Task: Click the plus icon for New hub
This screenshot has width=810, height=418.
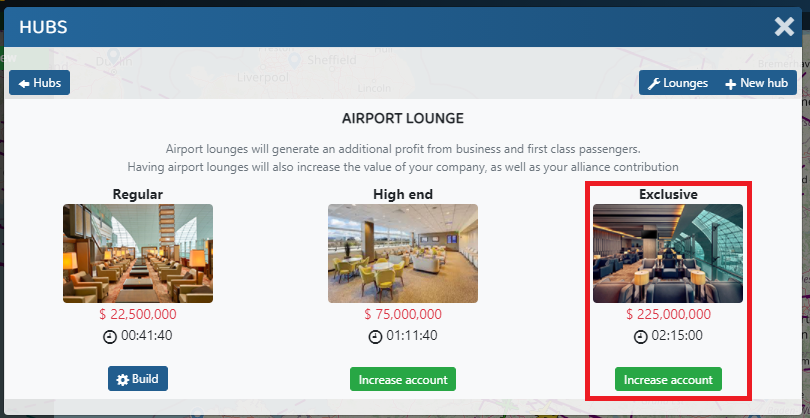Action: pyautogui.click(x=730, y=84)
